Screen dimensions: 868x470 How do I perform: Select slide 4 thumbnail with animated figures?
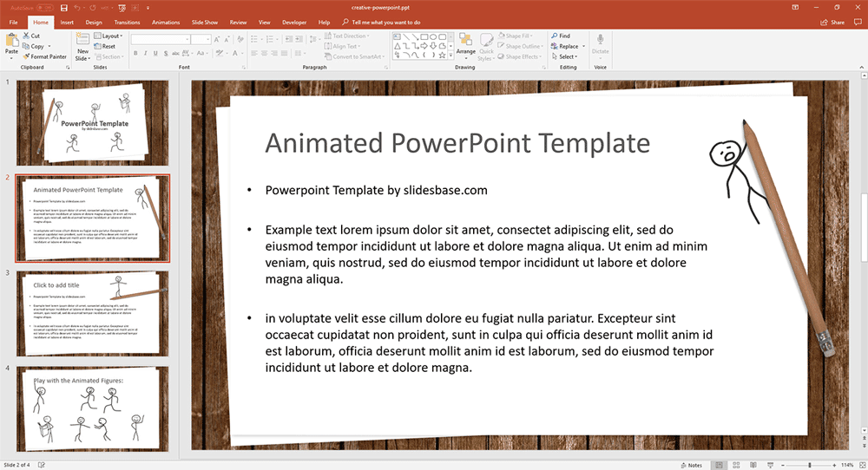click(93, 408)
